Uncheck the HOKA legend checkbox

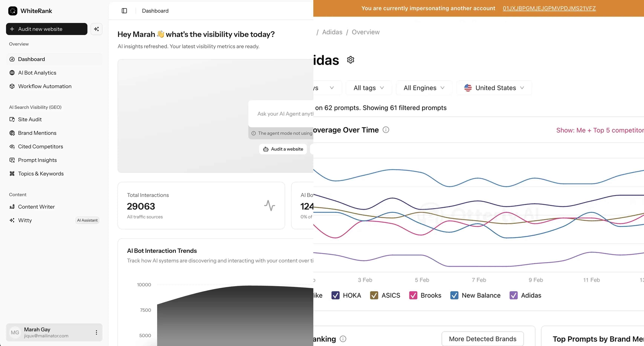(x=335, y=295)
